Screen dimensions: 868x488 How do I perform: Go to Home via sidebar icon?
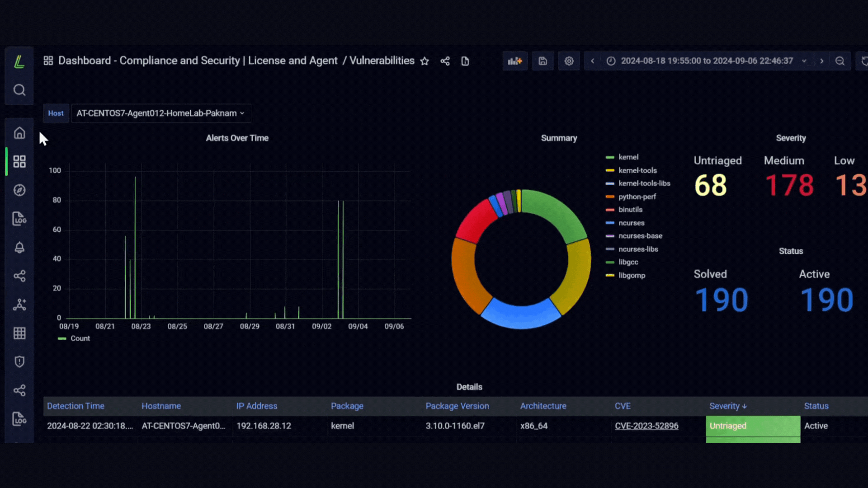pos(19,133)
